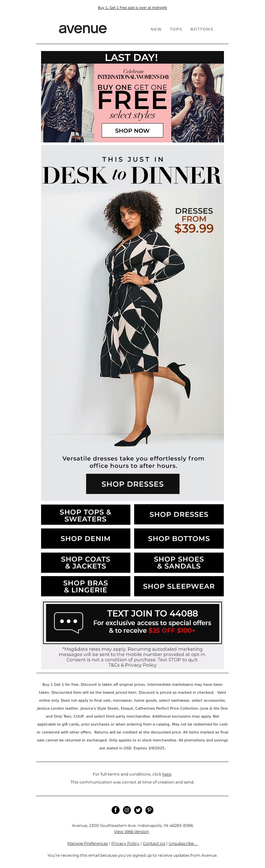
Task: Click SHOP NOW in the pink banner
Action: pos(132,131)
